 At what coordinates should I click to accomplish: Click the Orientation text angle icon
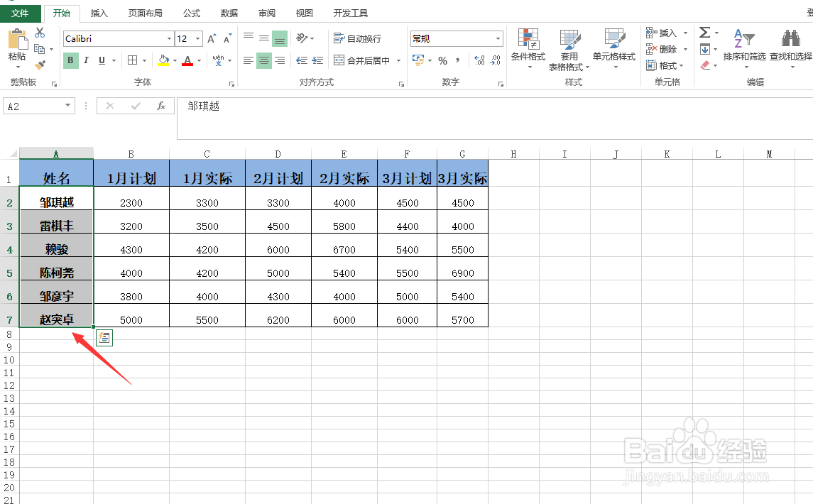point(302,38)
